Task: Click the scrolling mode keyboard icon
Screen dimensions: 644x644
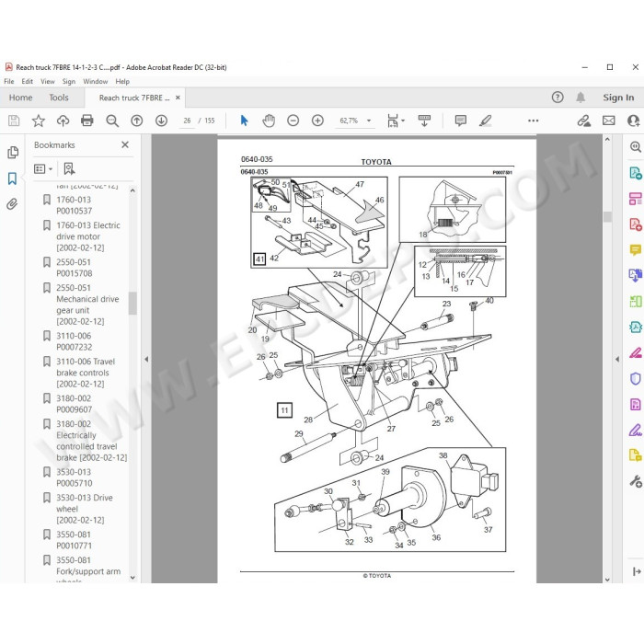Action: click(424, 121)
